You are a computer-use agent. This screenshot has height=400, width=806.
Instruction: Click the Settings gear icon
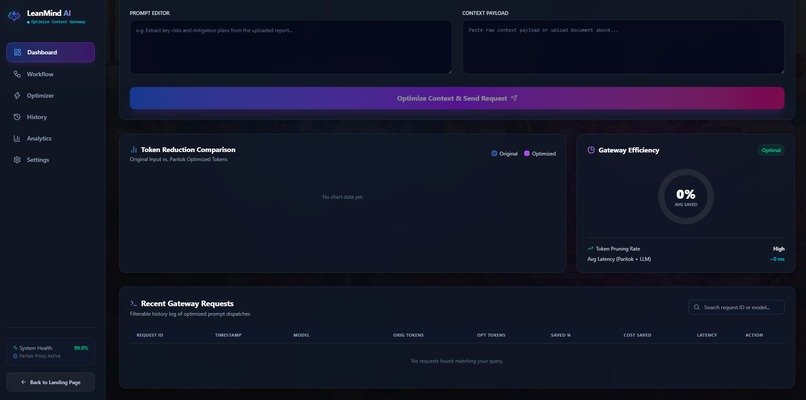(17, 160)
